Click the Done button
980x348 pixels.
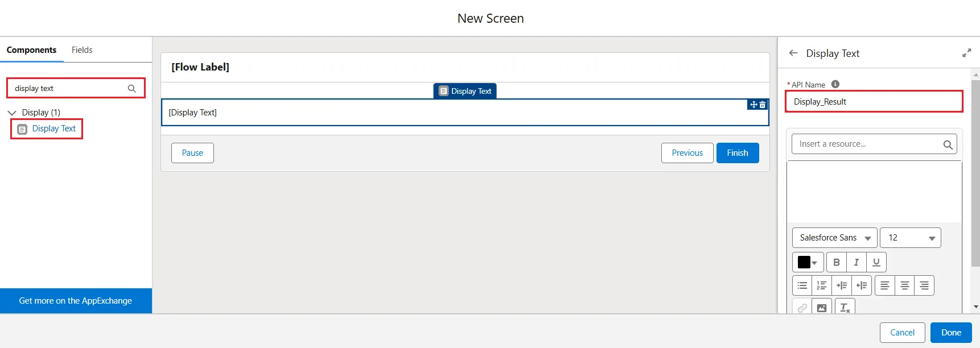pos(950,333)
